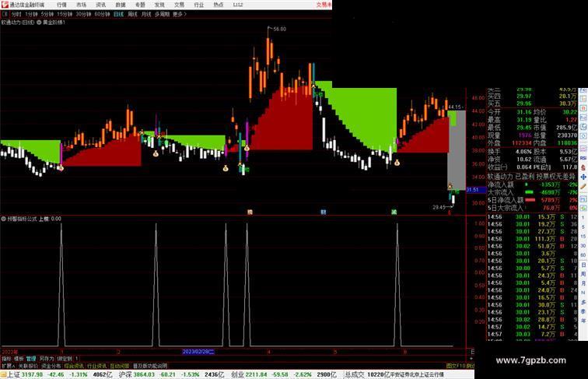Click the round icon beside 黄金阶梯1
Image resolution: width=588 pixels, height=379 pixels.
click(x=39, y=23)
